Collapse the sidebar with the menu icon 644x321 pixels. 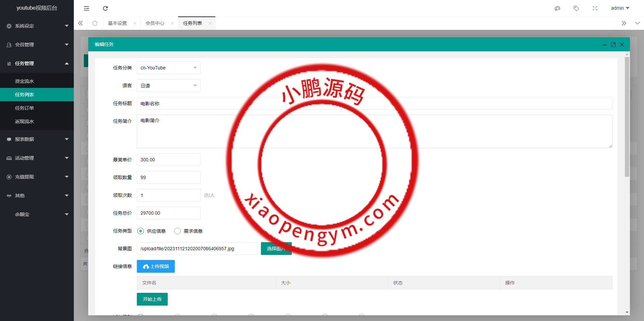[x=87, y=8]
